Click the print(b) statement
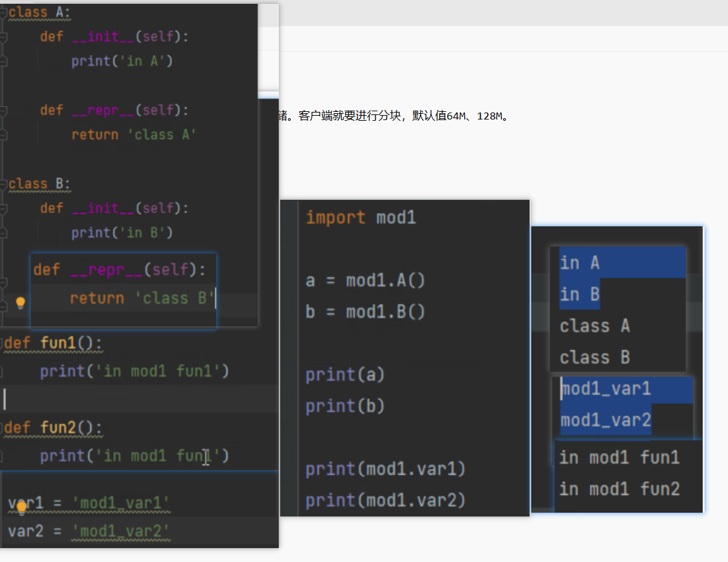The image size is (728, 562). point(345,406)
